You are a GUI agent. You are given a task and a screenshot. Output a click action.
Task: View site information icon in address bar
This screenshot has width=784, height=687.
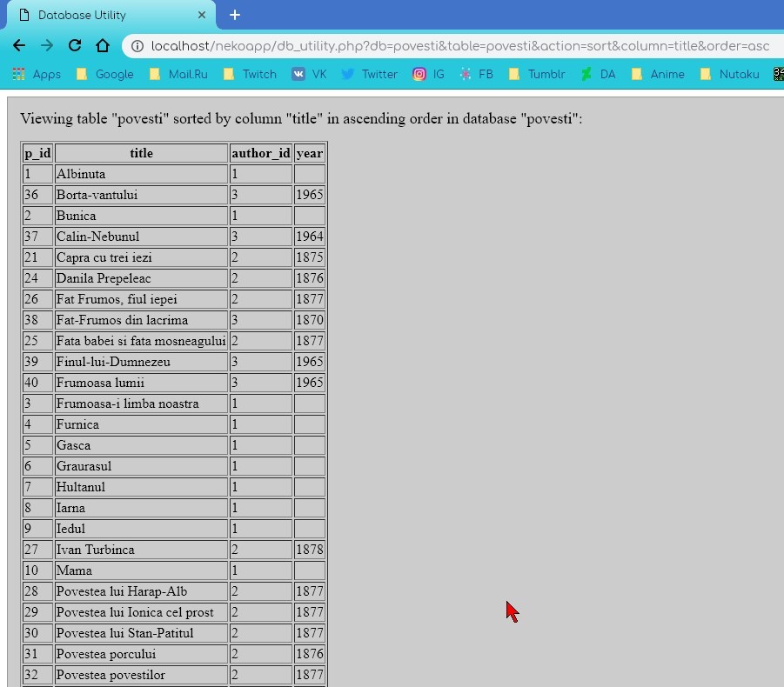137,46
